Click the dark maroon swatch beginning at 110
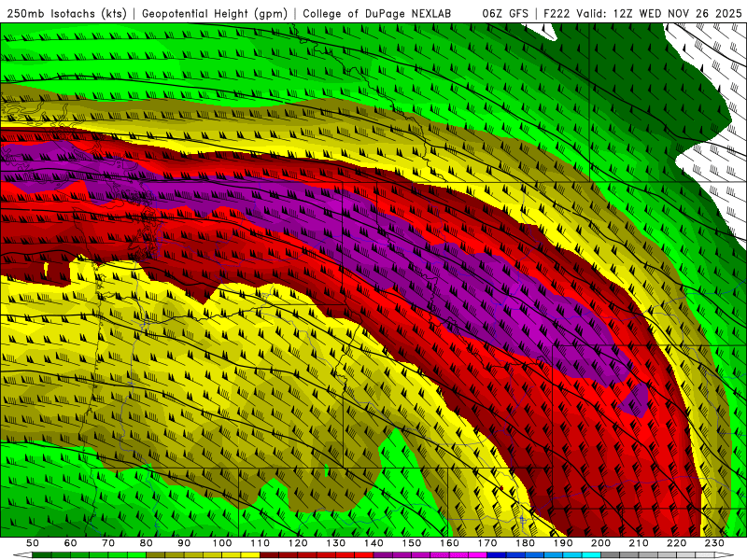 click(x=269, y=555)
